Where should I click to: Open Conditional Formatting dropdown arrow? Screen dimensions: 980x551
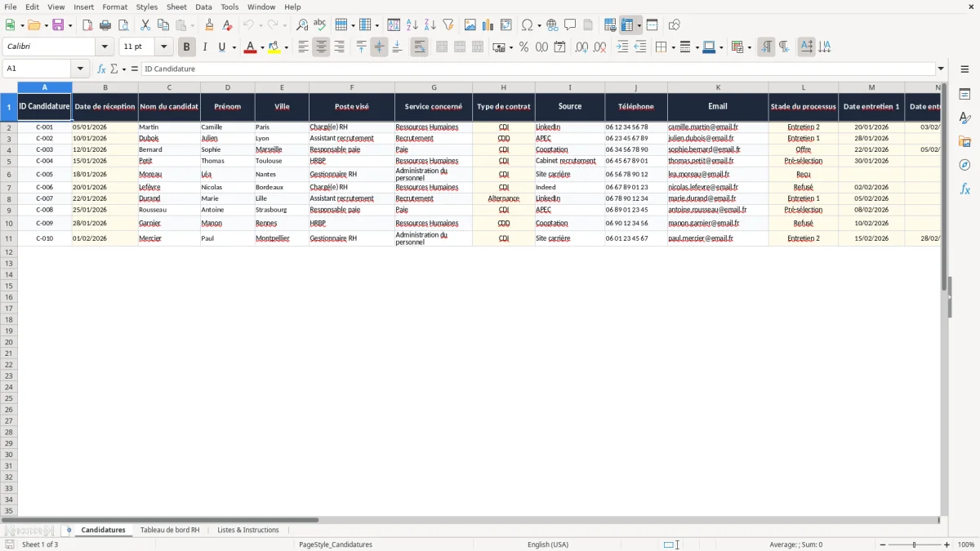click(x=749, y=47)
